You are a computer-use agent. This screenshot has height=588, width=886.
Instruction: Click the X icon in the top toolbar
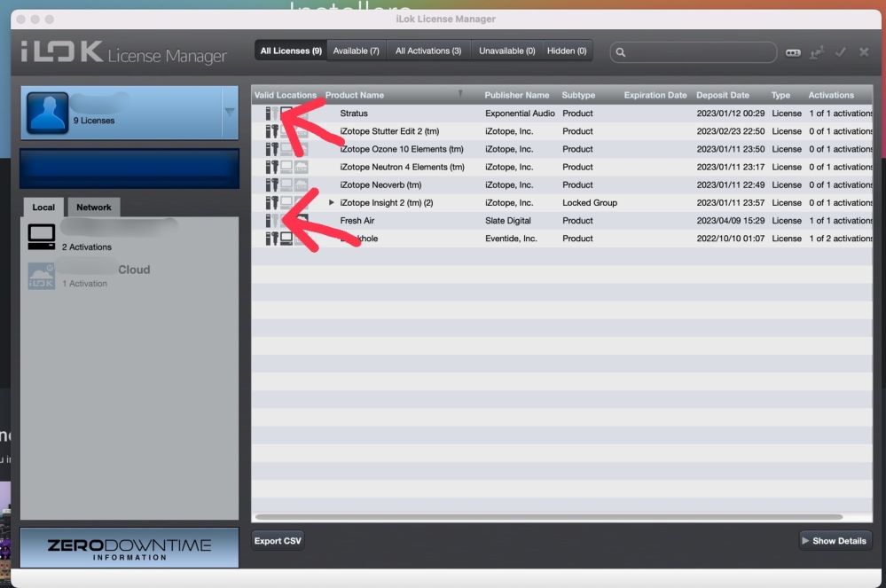864,52
